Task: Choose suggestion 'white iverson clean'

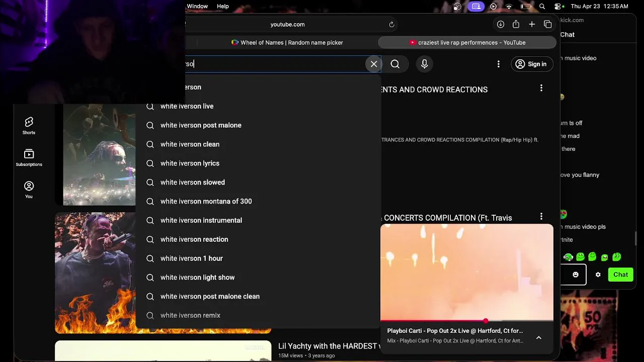Action: [x=258, y=144]
